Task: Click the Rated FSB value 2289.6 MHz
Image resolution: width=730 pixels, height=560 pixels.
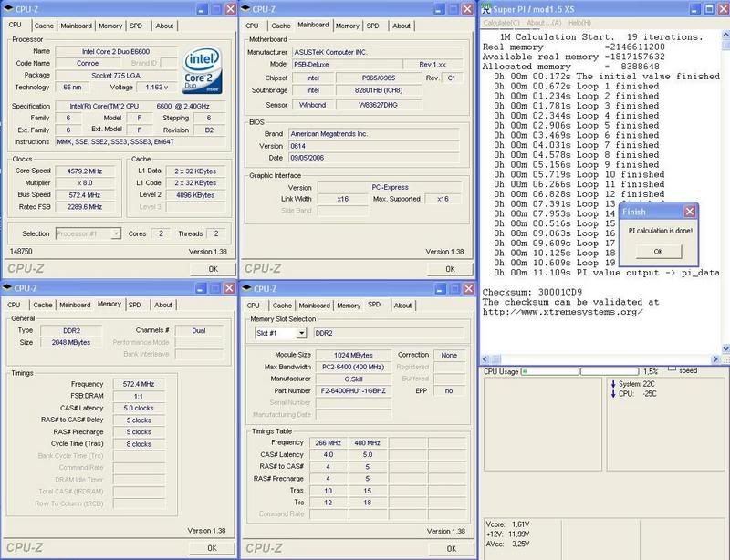Action: 85,207
